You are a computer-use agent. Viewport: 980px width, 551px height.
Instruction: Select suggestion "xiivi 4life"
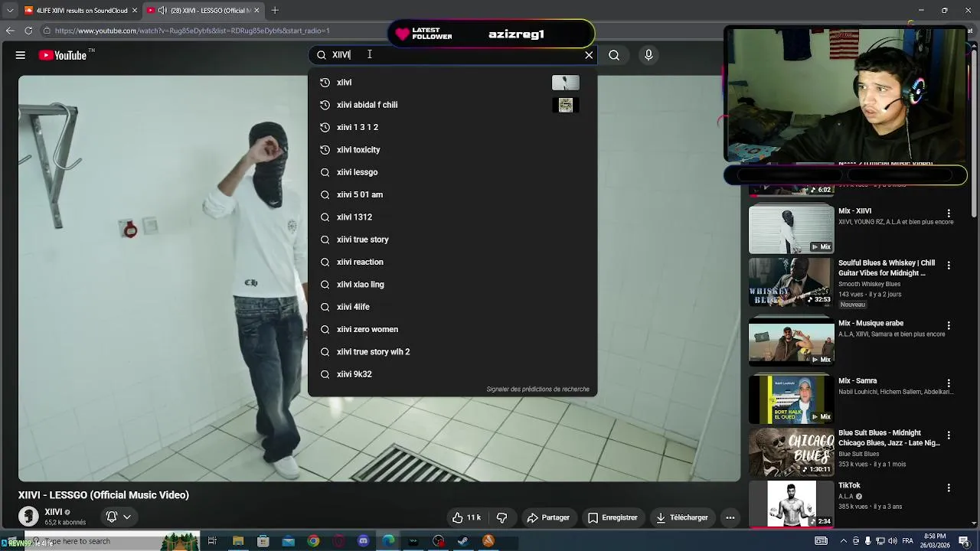pyautogui.click(x=452, y=307)
